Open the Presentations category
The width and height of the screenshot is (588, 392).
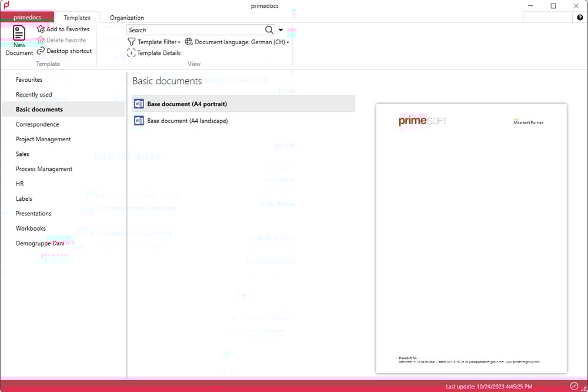[x=64, y=213]
